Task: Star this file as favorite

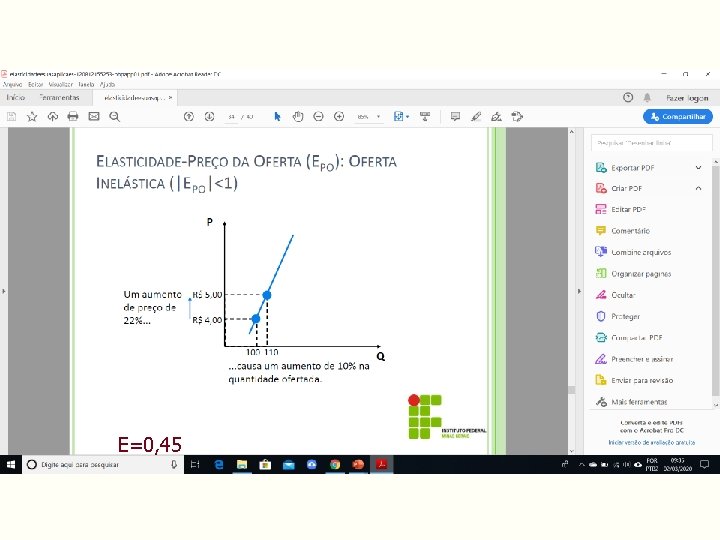Action: coord(32,117)
